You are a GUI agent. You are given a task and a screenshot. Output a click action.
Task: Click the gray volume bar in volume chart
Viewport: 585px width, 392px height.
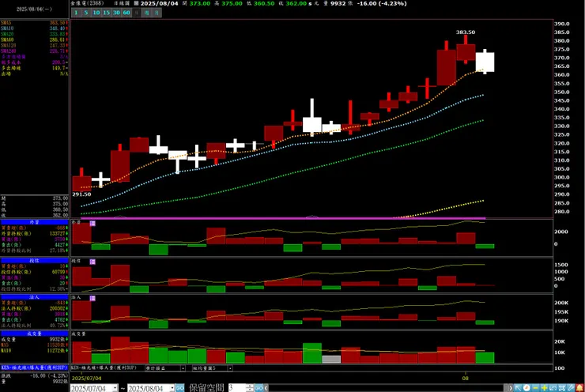tap(331, 360)
